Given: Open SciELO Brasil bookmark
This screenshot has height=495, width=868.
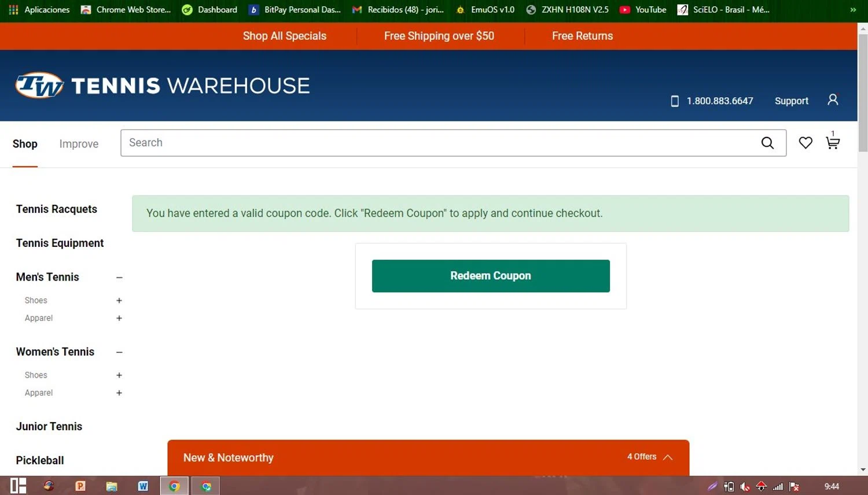Looking at the screenshot, I should tap(723, 10).
